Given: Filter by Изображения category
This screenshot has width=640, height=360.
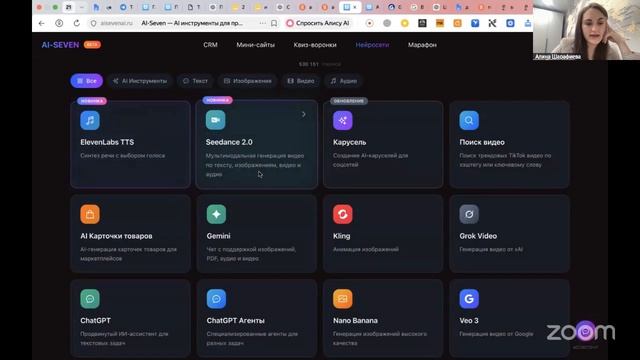Looking at the screenshot, I should 247,81.
